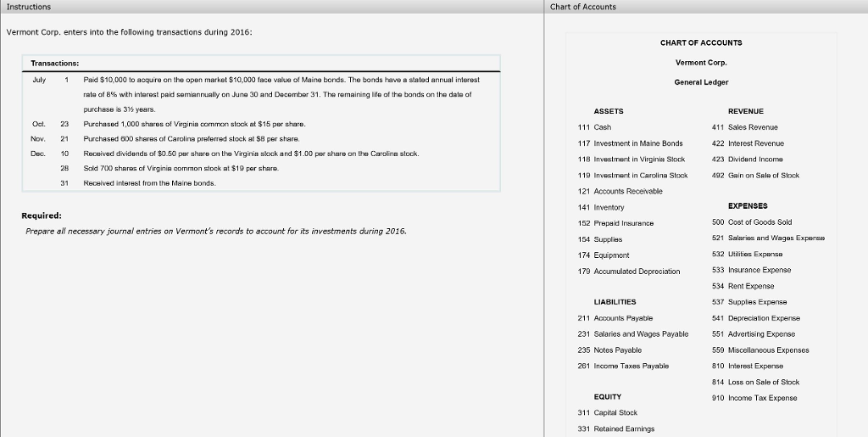Screen dimensions: 868x437
Task: Click 261 Income Taxes Payable
Action: 623,366
